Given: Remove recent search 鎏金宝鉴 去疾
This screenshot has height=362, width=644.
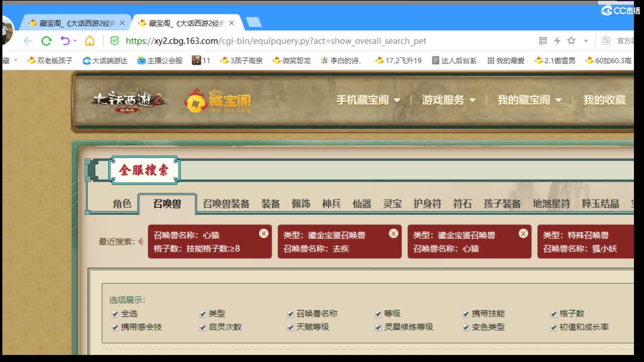Looking at the screenshot, I should pyautogui.click(x=393, y=233).
